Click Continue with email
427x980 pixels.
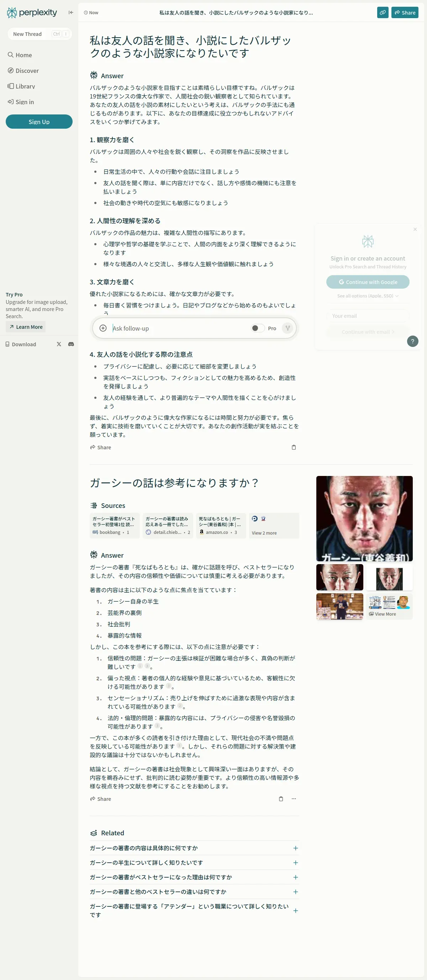tap(368, 332)
